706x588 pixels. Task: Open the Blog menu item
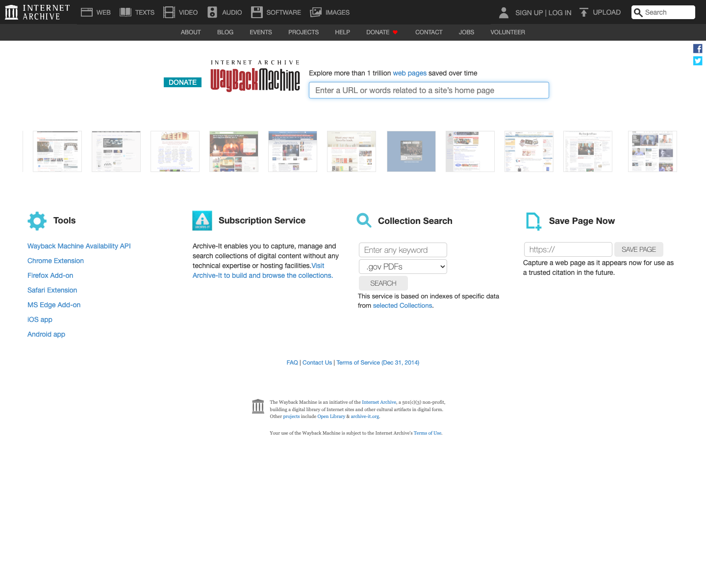(x=225, y=32)
